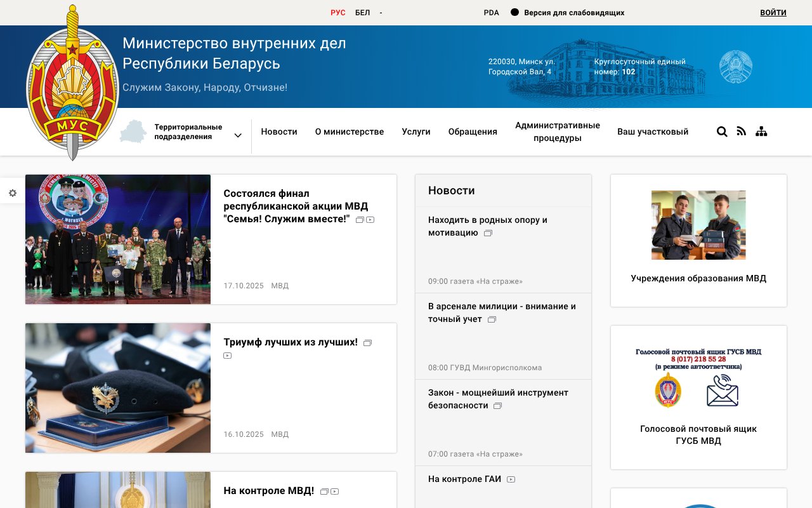Expand the Территориальные подразделения chevron
This screenshot has width=812, height=508.
coord(238,135)
